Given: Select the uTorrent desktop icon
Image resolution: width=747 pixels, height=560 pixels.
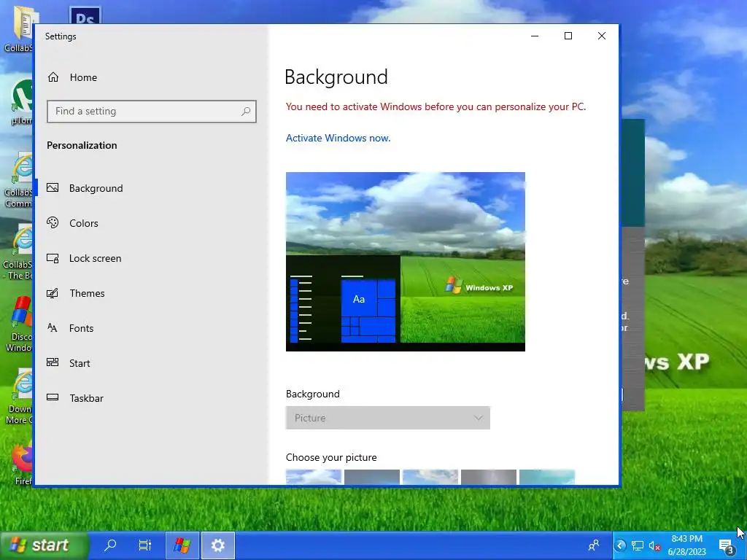Looking at the screenshot, I should [21, 102].
